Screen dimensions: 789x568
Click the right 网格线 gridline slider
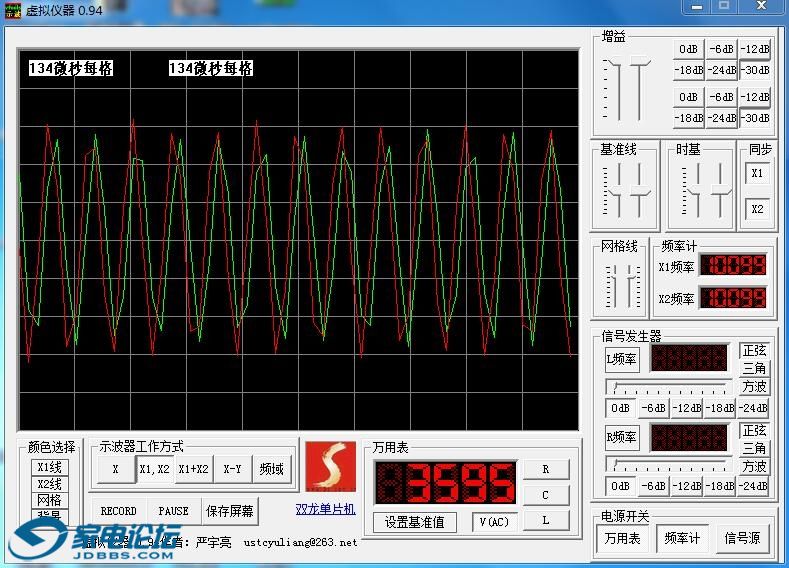pyautogui.click(x=631, y=286)
